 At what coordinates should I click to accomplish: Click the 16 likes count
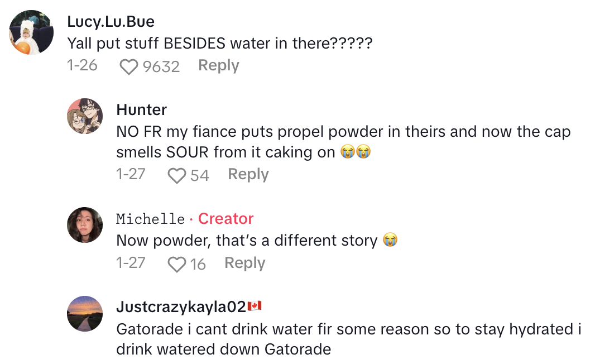pyautogui.click(x=198, y=264)
